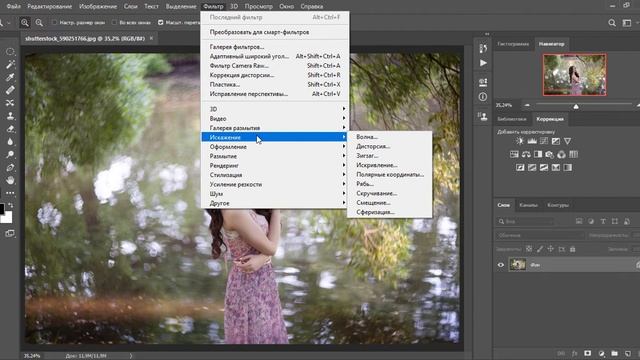Add a Vibrance triangle adjustment
The width and height of the screenshot is (640, 360).
tap(567, 141)
